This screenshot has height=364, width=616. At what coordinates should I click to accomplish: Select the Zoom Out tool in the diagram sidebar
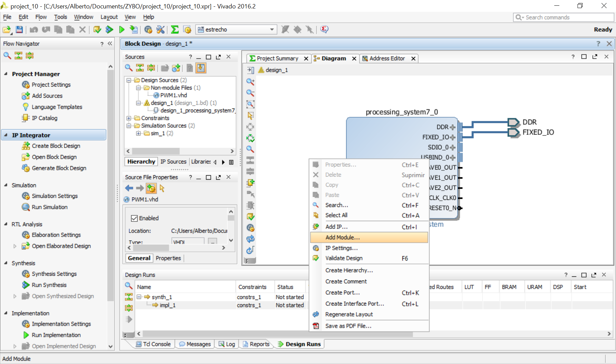click(250, 93)
